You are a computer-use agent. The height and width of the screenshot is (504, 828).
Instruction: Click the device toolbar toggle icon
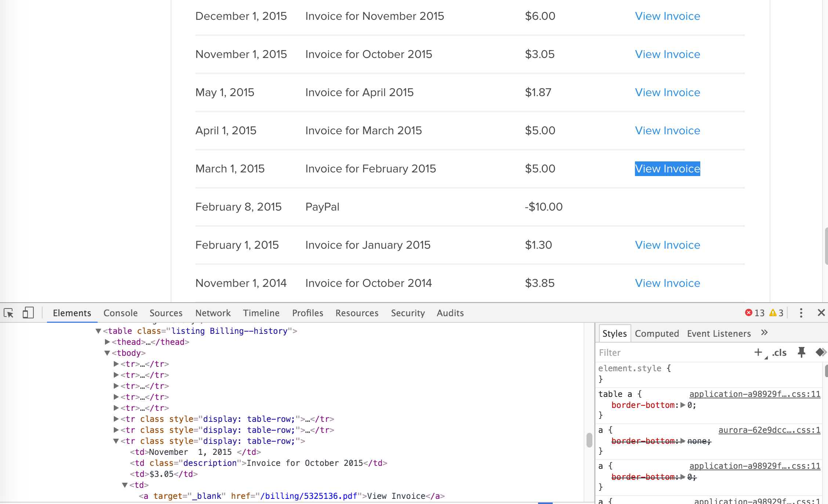(x=27, y=313)
